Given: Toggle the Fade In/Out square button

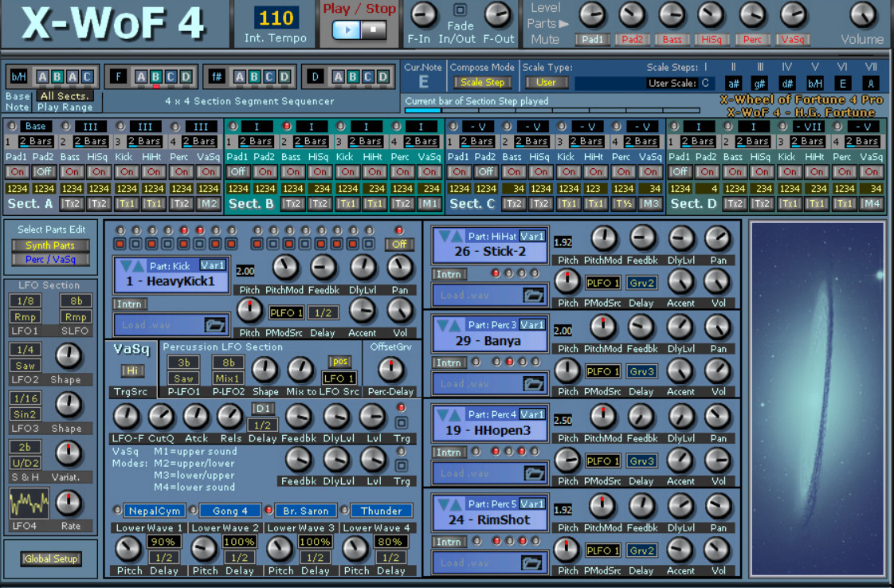Looking at the screenshot, I should coord(460,10).
